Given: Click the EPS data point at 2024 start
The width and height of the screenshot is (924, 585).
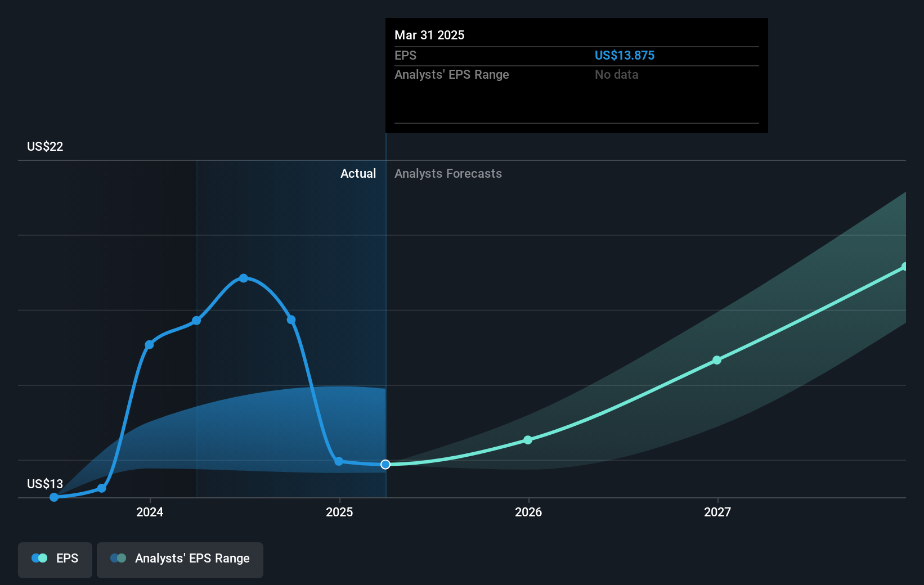Looking at the screenshot, I should 149,344.
